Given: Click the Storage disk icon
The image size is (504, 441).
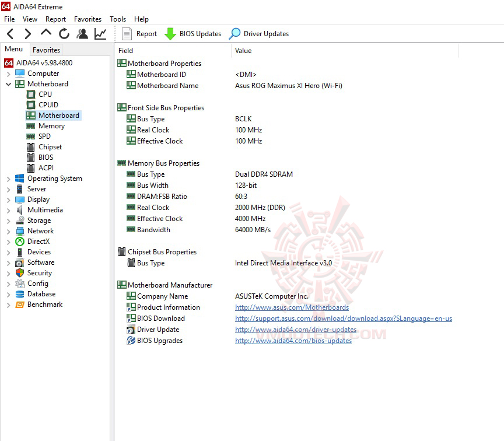Looking at the screenshot, I should click(x=20, y=220).
